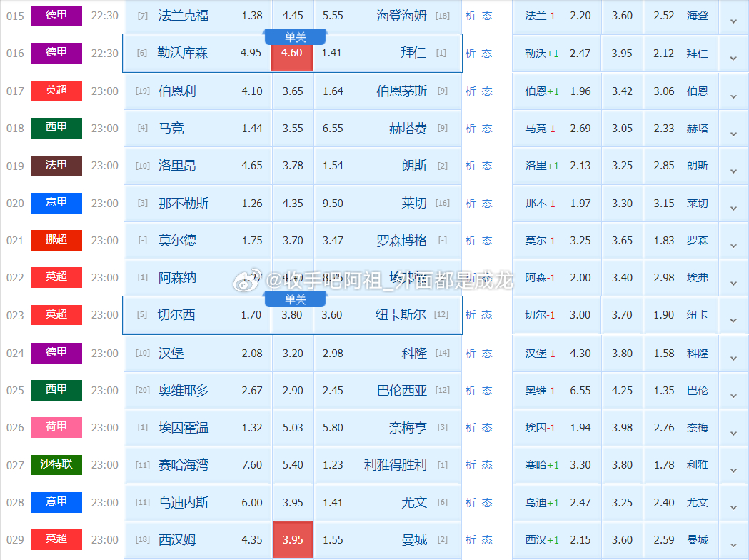749x560 pixels.
Task: Open 析 analysis link for 赛哈海湾 match
Action: 471,464
